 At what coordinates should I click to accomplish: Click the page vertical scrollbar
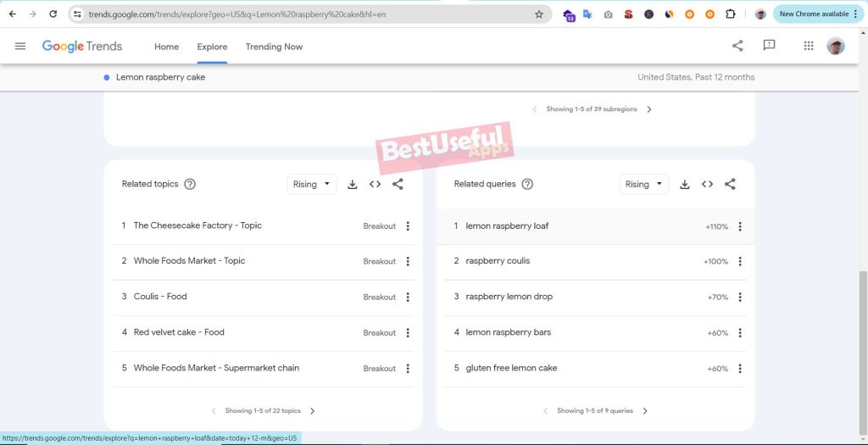pyautogui.click(x=863, y=352)
